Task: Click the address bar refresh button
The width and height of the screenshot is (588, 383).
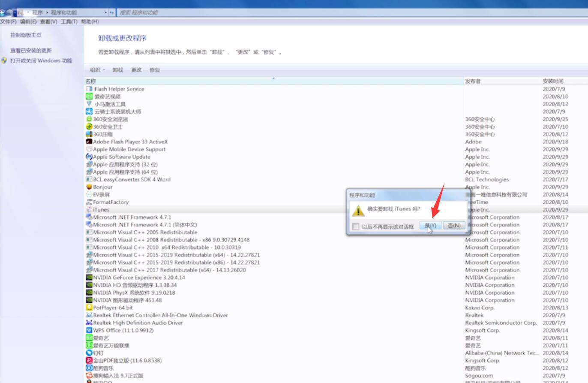Action: click(112, 12)
